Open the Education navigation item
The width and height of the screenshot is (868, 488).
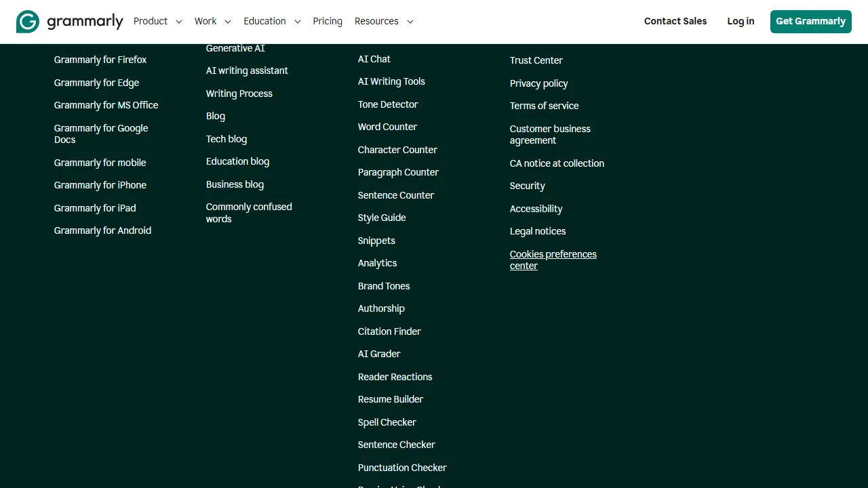[x=264, y=21]
